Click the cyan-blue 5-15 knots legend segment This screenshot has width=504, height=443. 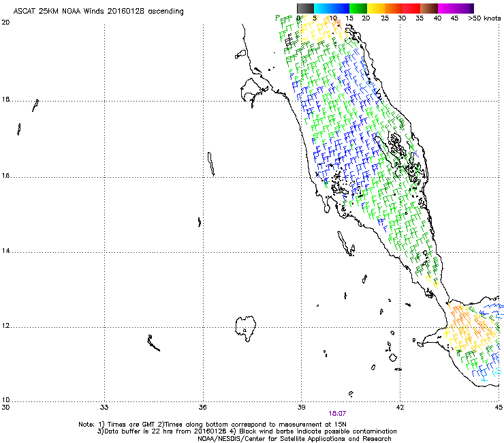click(332, 8)
